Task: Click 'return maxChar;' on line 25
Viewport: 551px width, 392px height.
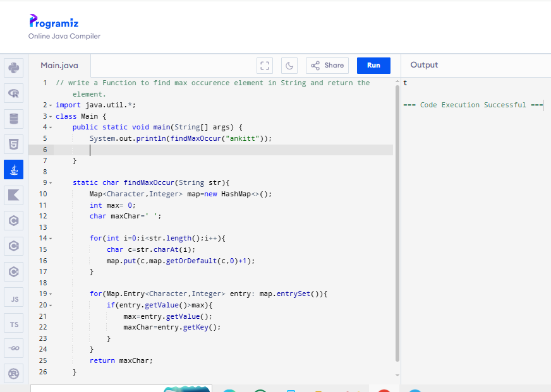Action: coord(121,360)
